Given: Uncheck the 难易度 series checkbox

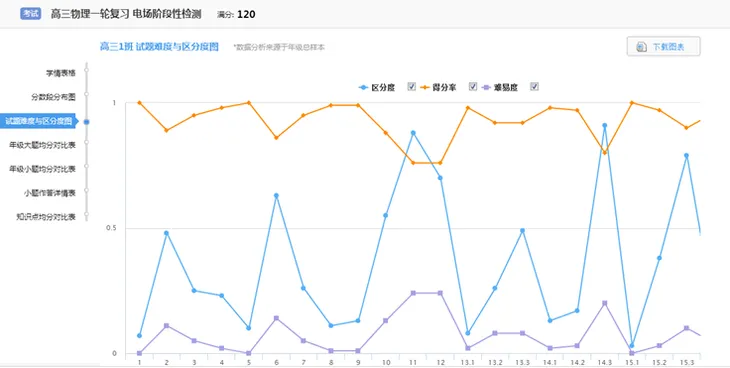Looking at the screenshot, I should coord(534,86).
